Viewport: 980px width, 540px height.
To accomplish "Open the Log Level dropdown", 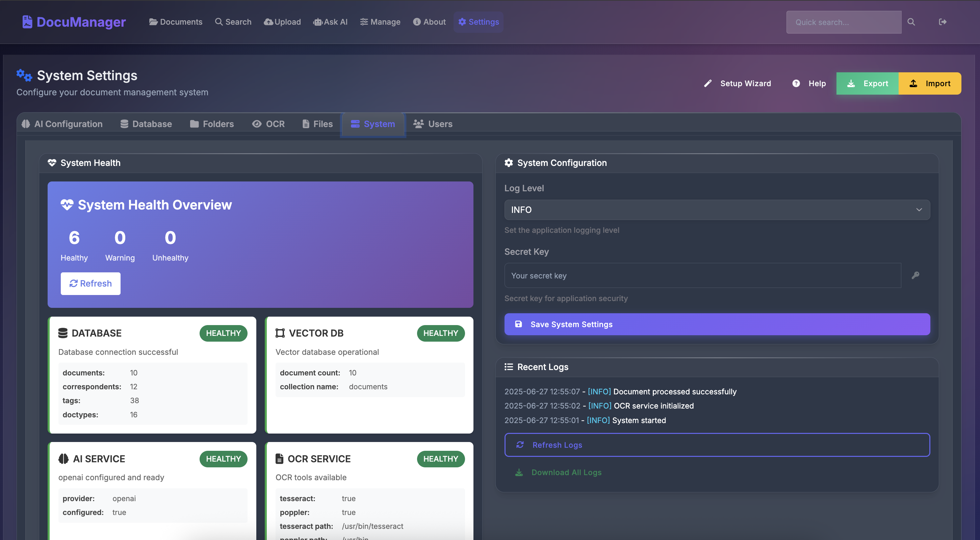I will click(717, 210).
